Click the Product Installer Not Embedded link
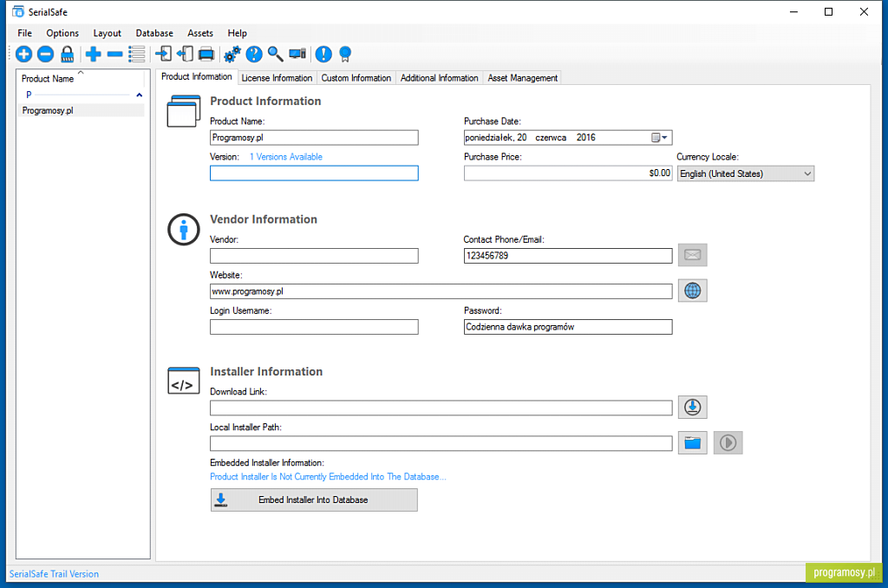The width and height of the screenshot is (888, 588). coord(328,477)
